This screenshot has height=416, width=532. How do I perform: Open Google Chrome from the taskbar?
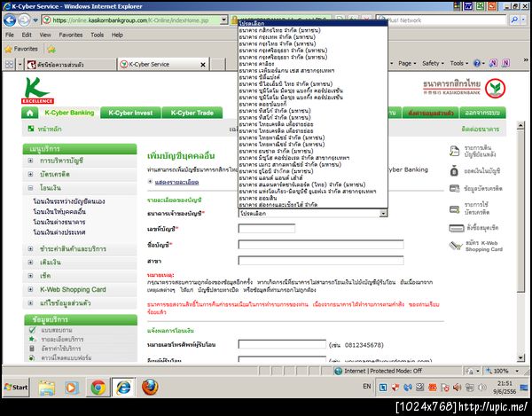(x=98, y=388)
